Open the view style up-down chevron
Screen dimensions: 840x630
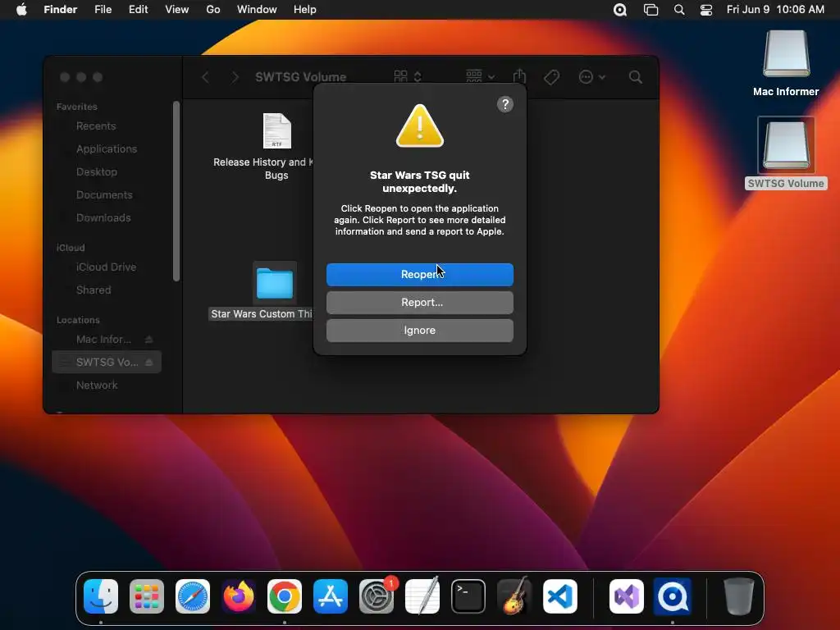pos(418,76)
